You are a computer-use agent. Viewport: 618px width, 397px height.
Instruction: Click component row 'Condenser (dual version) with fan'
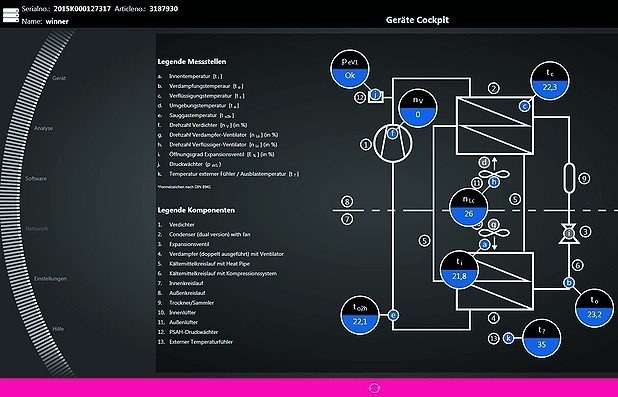click(x=204, y=234)
